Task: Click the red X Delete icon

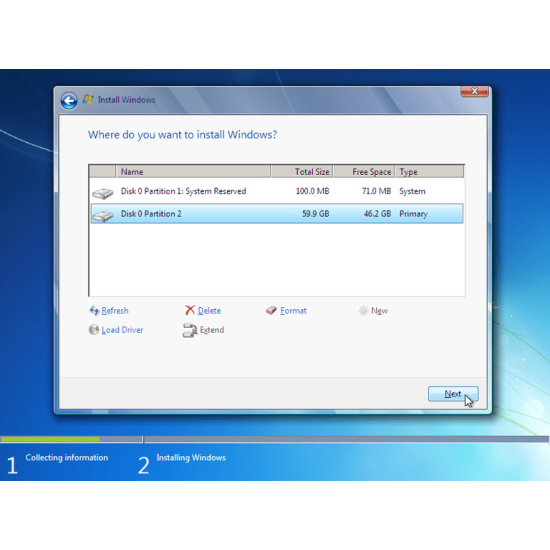Action: click(190, 310)
